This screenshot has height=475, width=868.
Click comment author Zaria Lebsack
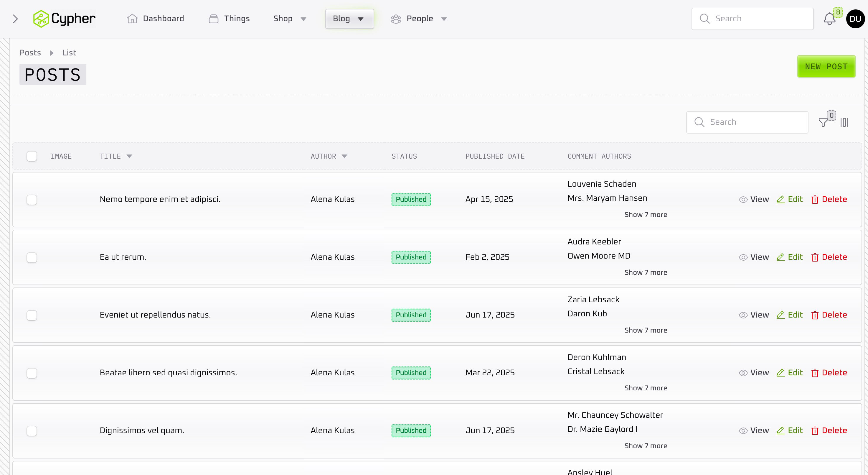(x=593, y=299)
